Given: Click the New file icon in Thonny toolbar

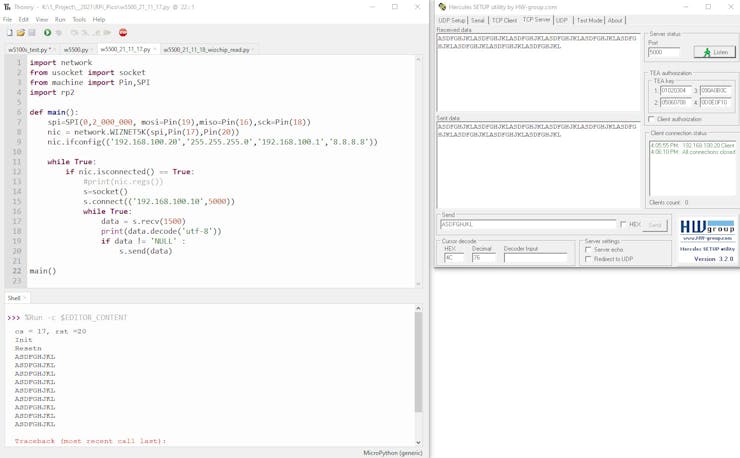Looking at the screenshot, I should 9,33.
